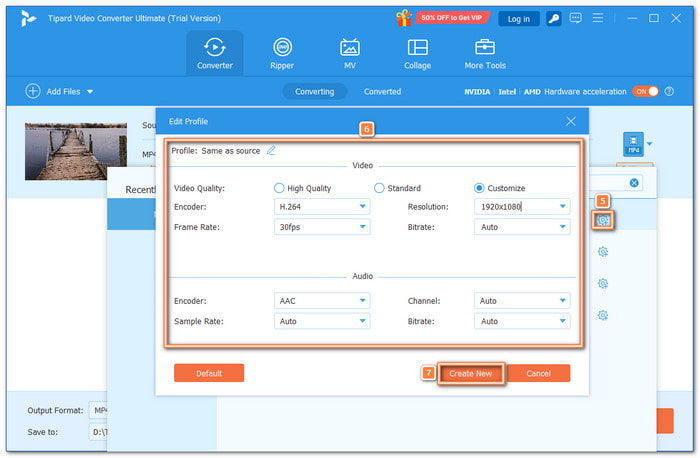Expand the video Encoder H.264 dropdown
Image resolution: width=700 pixels, height=458 pixels.
[321, 207]
